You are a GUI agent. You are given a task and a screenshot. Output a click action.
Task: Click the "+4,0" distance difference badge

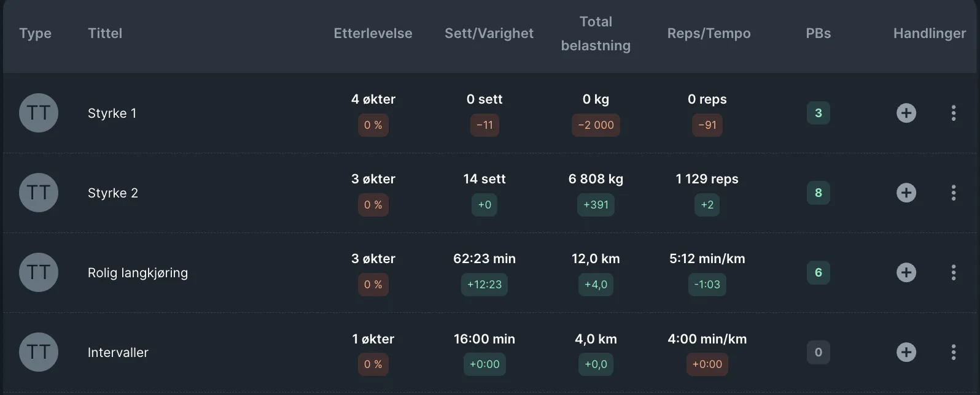596,285
